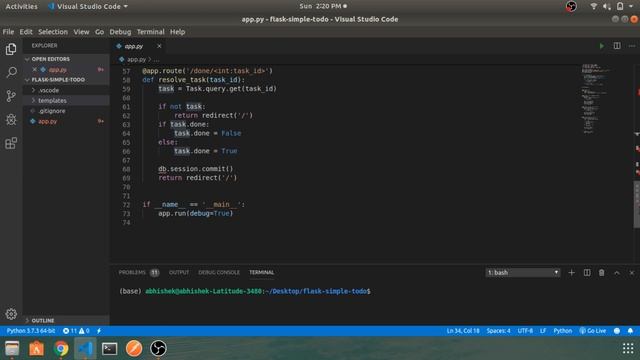
Task: Click the feedback smiley in status bar
Action: tap(617, 331)
